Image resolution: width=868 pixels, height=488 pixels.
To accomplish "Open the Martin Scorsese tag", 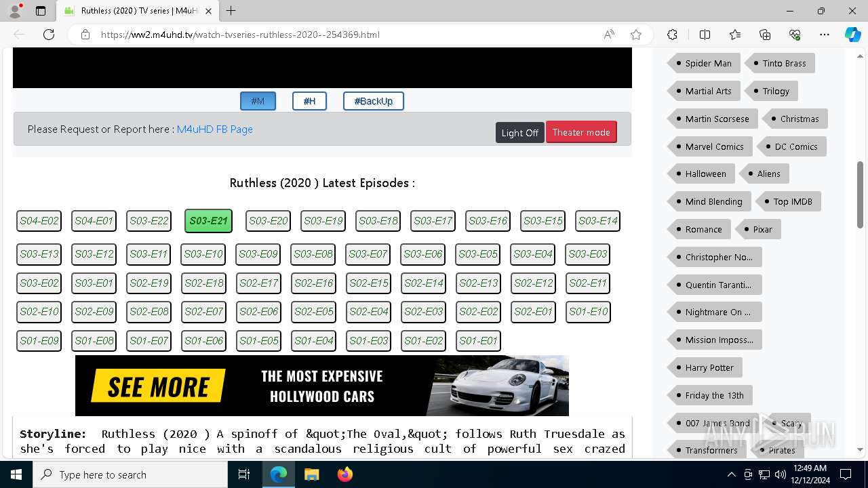I will (712, 119).
